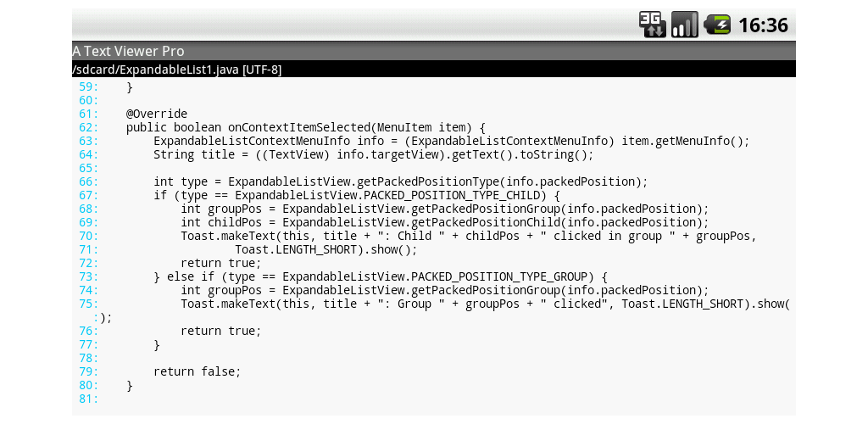Tap the int childPos declaration line
The width and height of the screenshot is (868, 424).
pyautogui.click(x=444, y=222)
